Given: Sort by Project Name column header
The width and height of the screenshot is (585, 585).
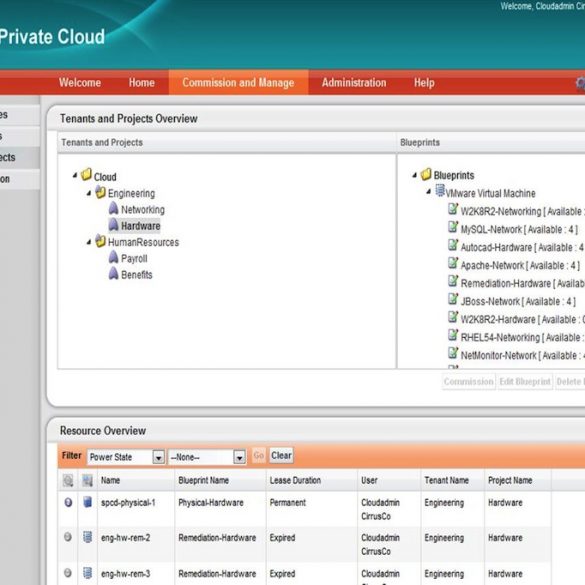Looking at the screenshot, I should coord(510,480).
